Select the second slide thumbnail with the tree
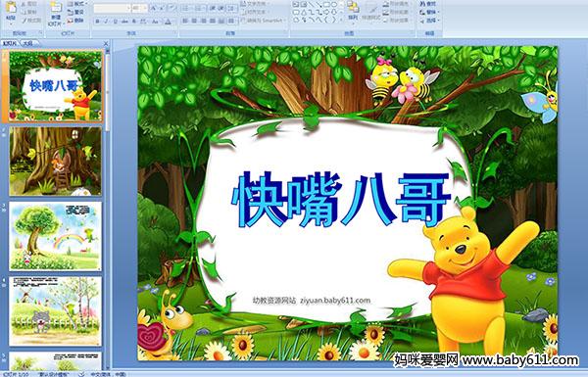The width and height of the screenshot is (588, 377). [x=55, y=162]
